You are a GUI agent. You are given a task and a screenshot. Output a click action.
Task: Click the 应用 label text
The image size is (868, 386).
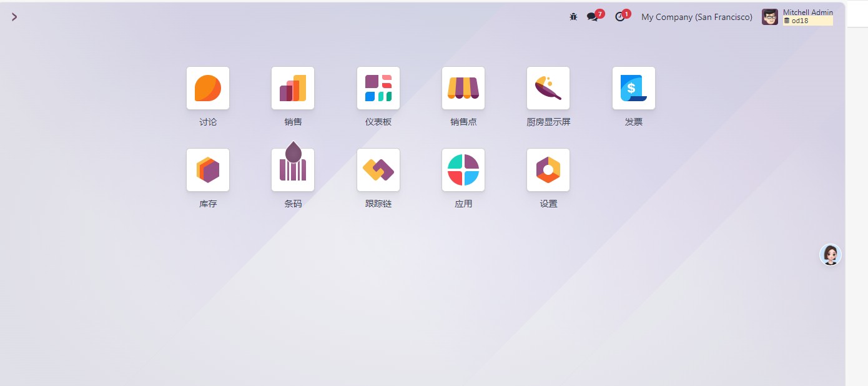463,204
